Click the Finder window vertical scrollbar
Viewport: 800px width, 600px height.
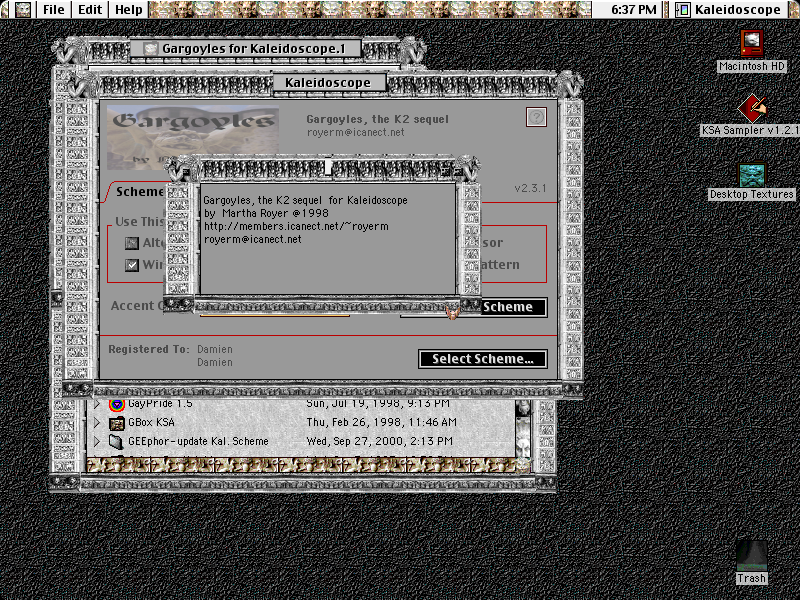point(523,429)
